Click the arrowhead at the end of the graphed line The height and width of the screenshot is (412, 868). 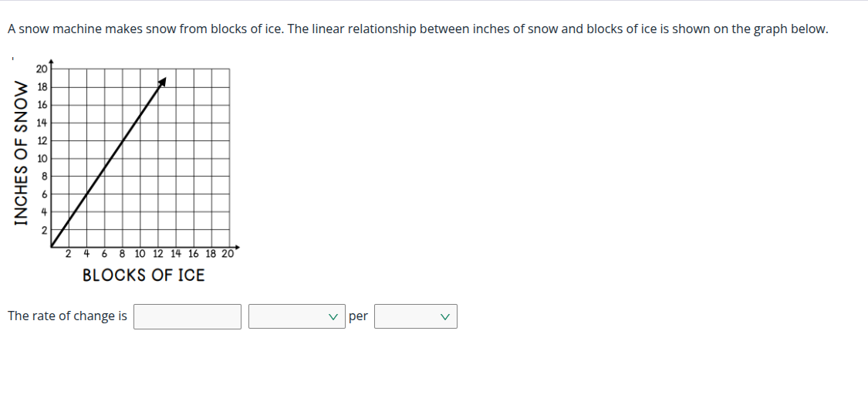coord(162,82)
